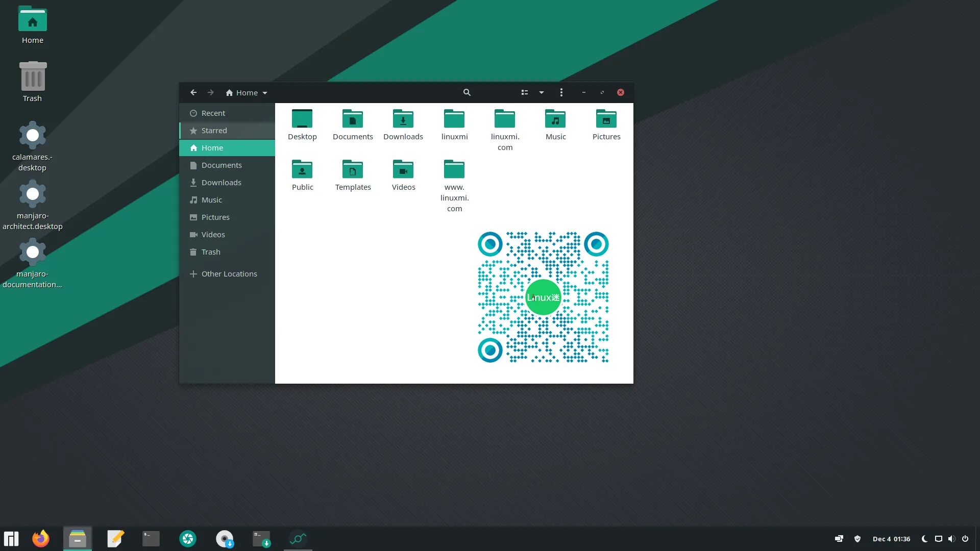Open view options dropdown arrow
Screen dimensions: 980x551
click(x=542, y=92)
